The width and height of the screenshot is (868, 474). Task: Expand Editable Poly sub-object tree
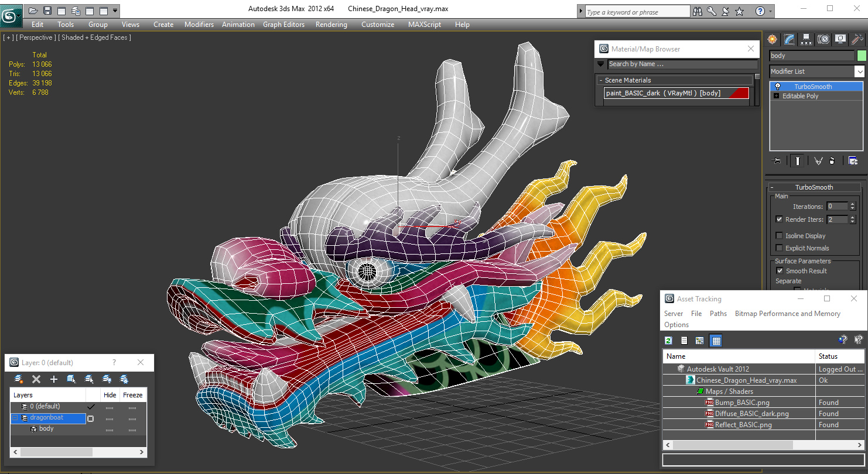pyautogui.click(x=777, y=96)
